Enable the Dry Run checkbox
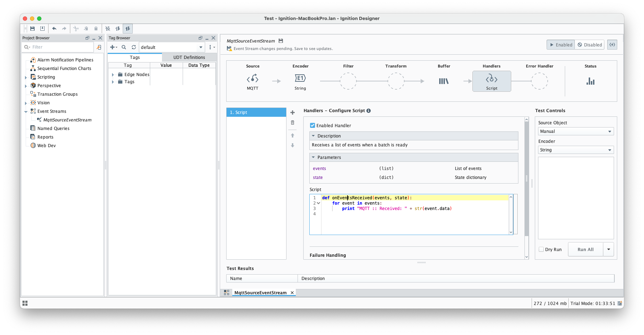644x335 pixels. tap(541, 249)
